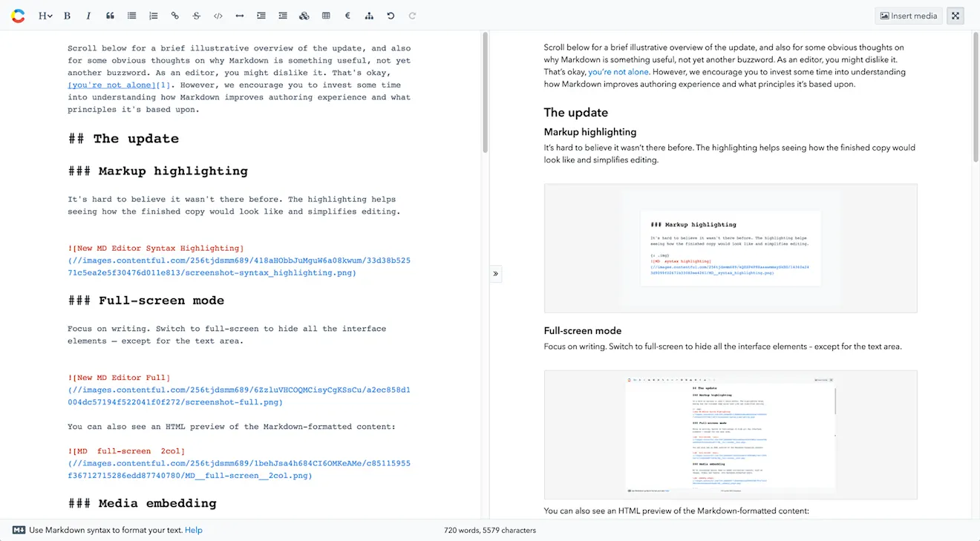The height and width of the screenshot is (541, 980).
Task: Click the Contentful logo icon
Action: click(x=18, y=16)
